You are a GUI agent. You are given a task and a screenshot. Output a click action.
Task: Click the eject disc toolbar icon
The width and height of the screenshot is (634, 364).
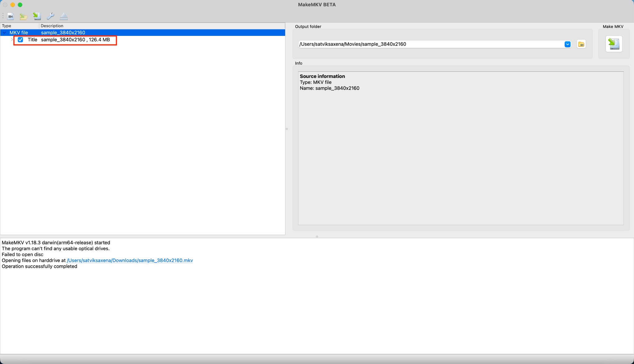[x=64, y=16]
